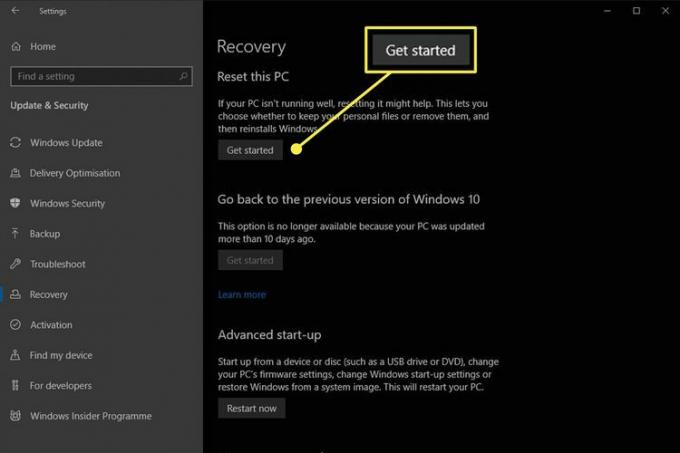Click the Windows Update sync icon
680x453 pixels.
[16, 143]
